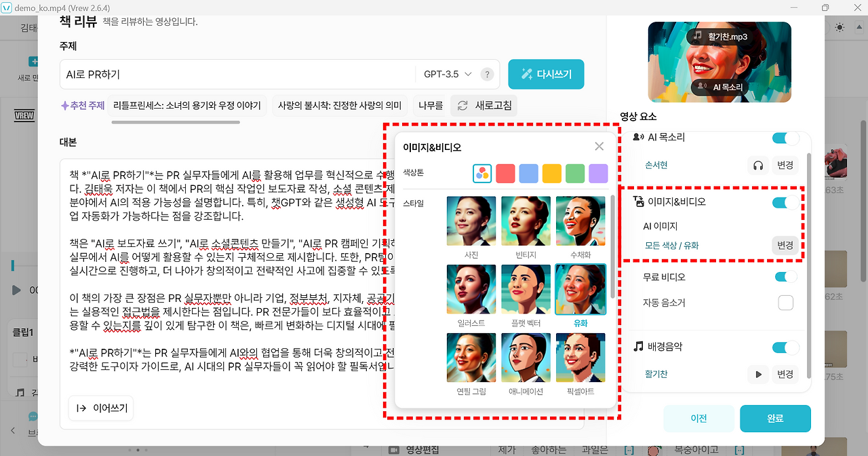Click the 다시쓰기 rewrite button
This screenshot has width=868, height=456.
click(546, 74)
